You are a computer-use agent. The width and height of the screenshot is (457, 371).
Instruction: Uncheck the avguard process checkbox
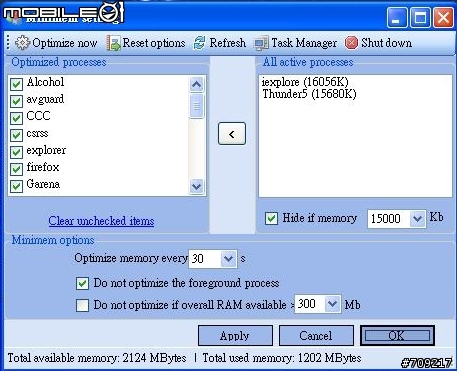tap(16, 101)
